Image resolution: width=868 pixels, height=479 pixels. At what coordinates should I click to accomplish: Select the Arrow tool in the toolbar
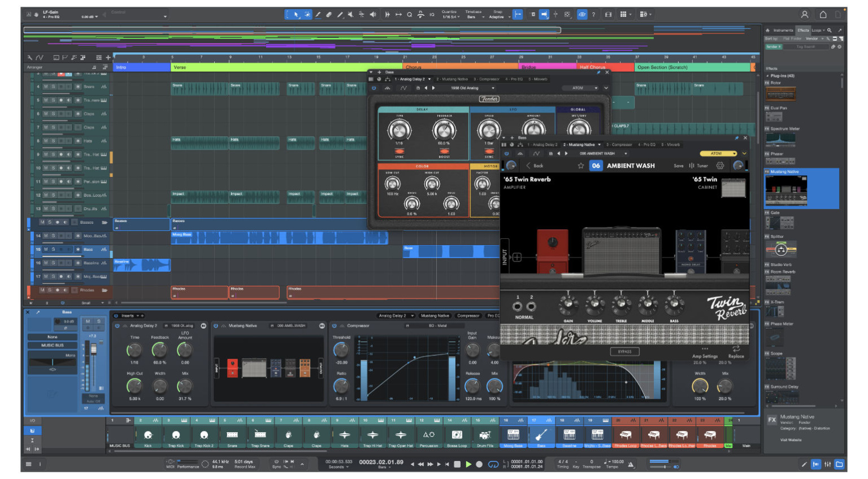click(x=296, y=14)
